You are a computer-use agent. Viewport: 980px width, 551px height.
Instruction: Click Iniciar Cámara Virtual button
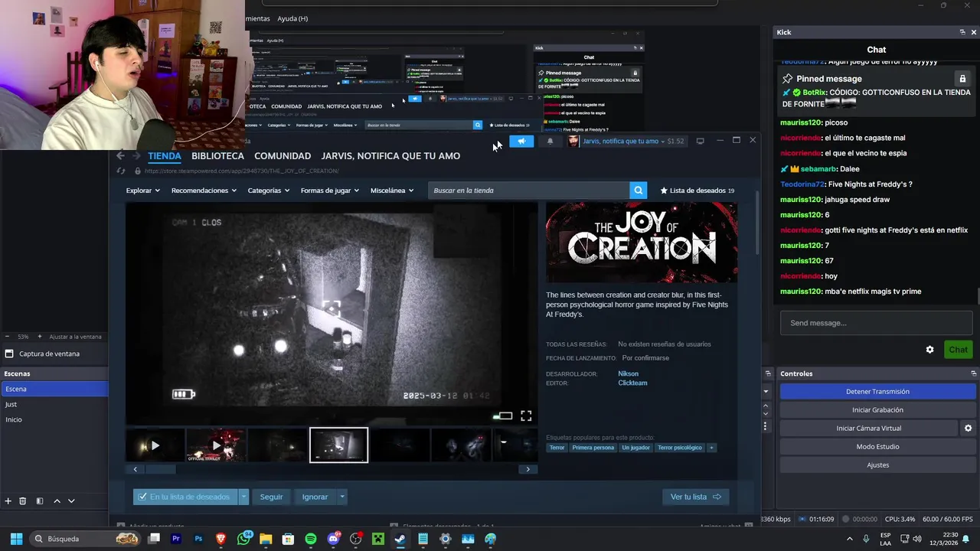coord(869,429)
